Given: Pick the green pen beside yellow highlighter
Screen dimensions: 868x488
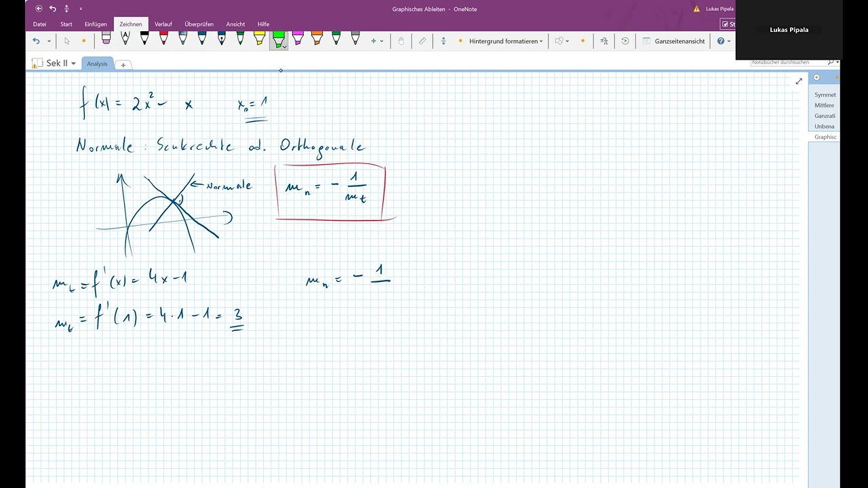Looking at the screenshot, I should coord(240,38).
